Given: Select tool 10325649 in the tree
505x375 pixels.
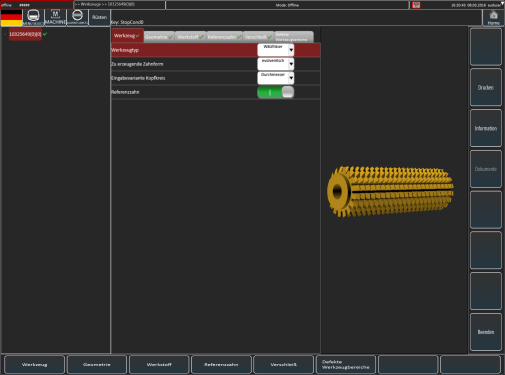Looking at the screenshot, I should [25, 34].
